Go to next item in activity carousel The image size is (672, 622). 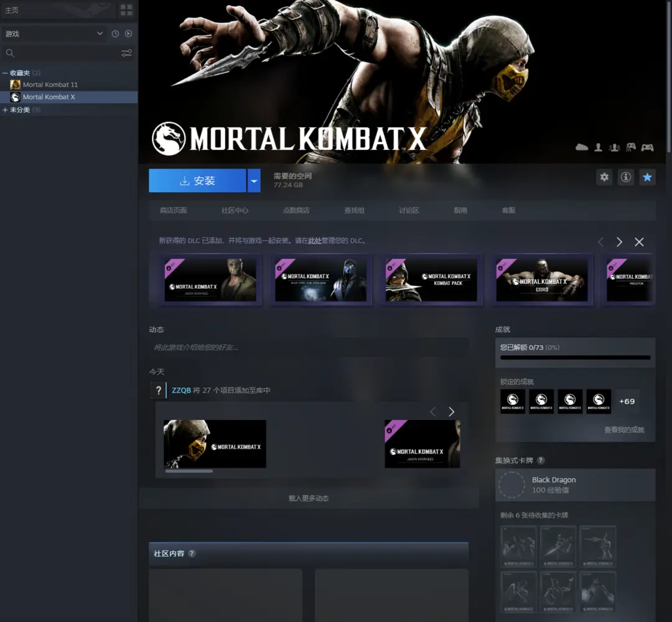point(451,412)
